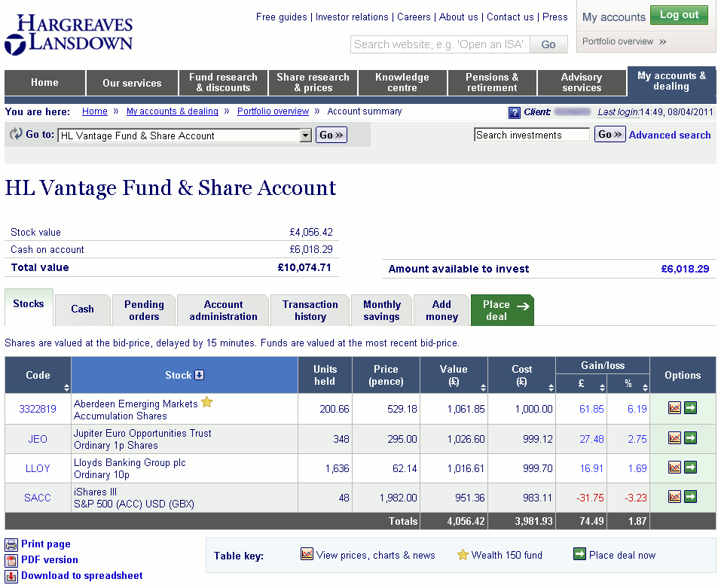Click the Free guides link
The height and width of the screenshot is (588, 721).
pos(282,17)
